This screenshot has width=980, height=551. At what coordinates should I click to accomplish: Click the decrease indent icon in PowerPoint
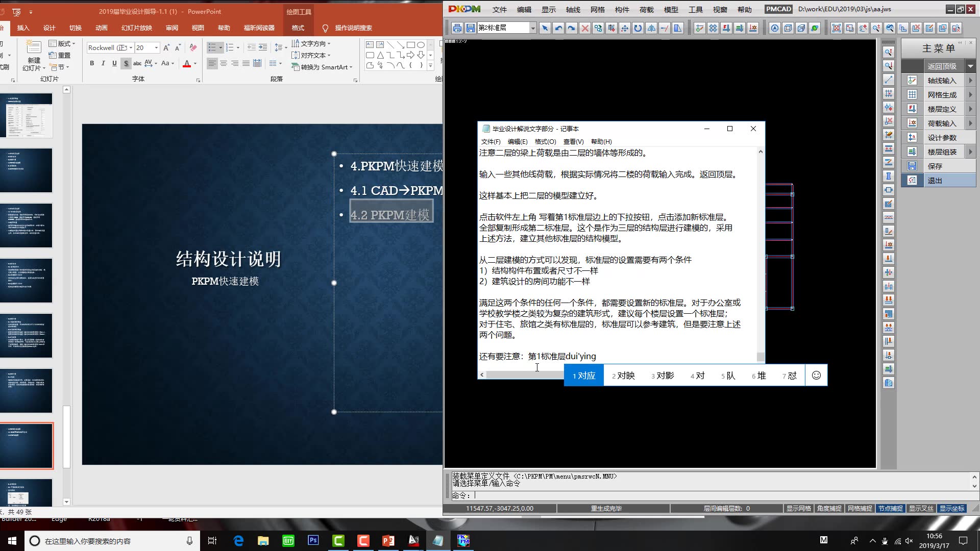click(x=252, y=47)
